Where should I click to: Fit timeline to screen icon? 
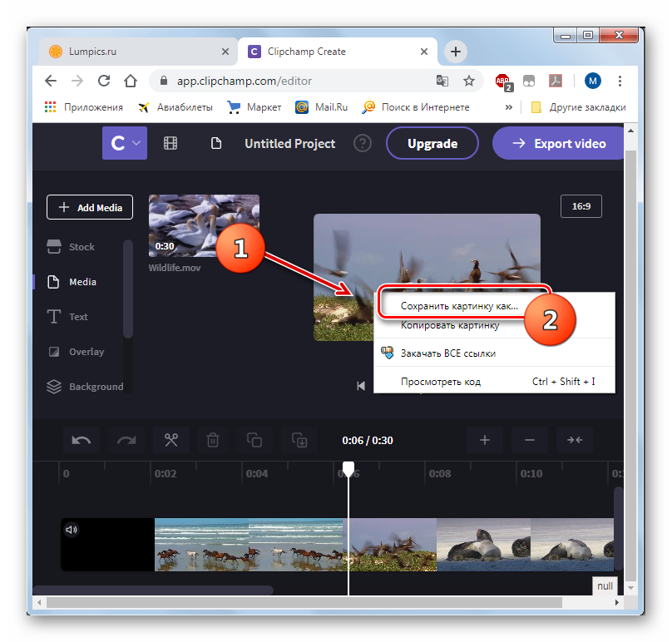pos(575,441)
